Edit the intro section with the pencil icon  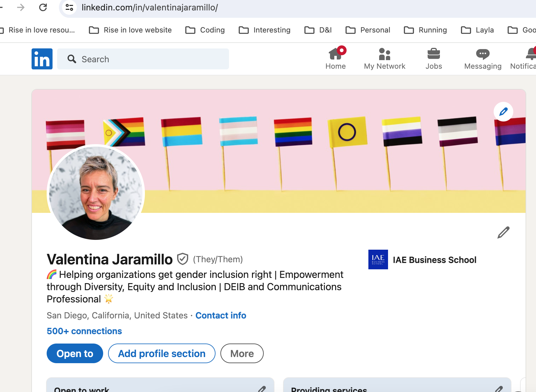tap(503, 233)
